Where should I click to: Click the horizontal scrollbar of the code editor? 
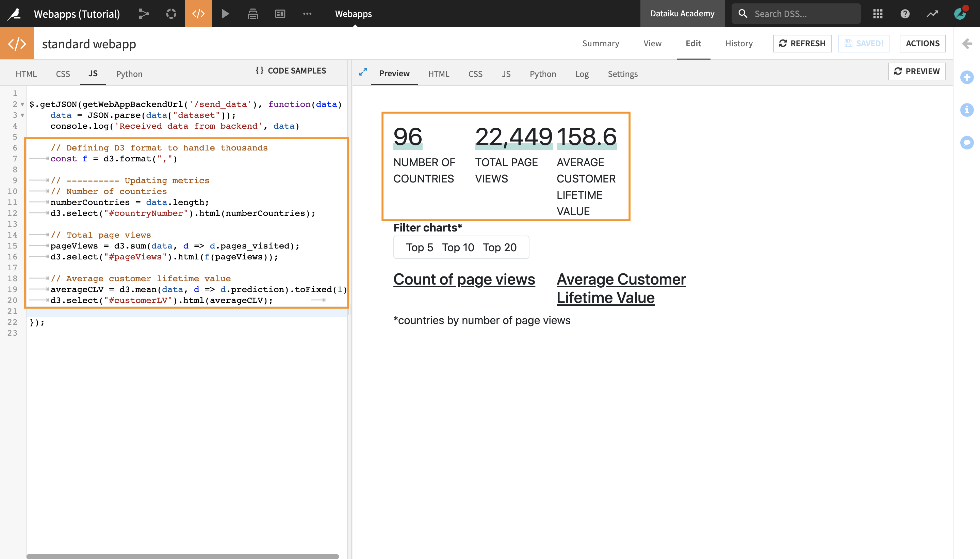183,556
